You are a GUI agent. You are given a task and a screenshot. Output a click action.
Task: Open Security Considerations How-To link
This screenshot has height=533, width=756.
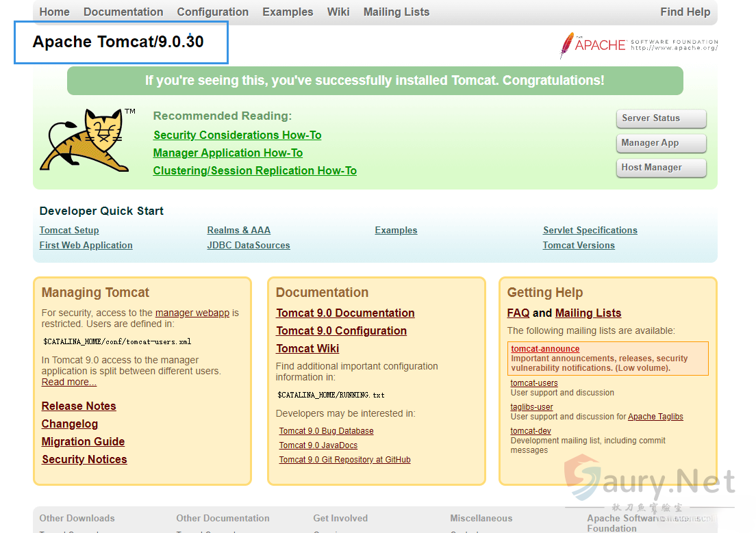[x=237, y=135]
